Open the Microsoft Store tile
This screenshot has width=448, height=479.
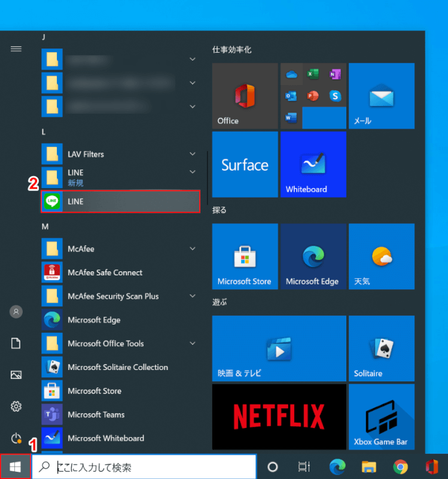click(x=245, y=257)
